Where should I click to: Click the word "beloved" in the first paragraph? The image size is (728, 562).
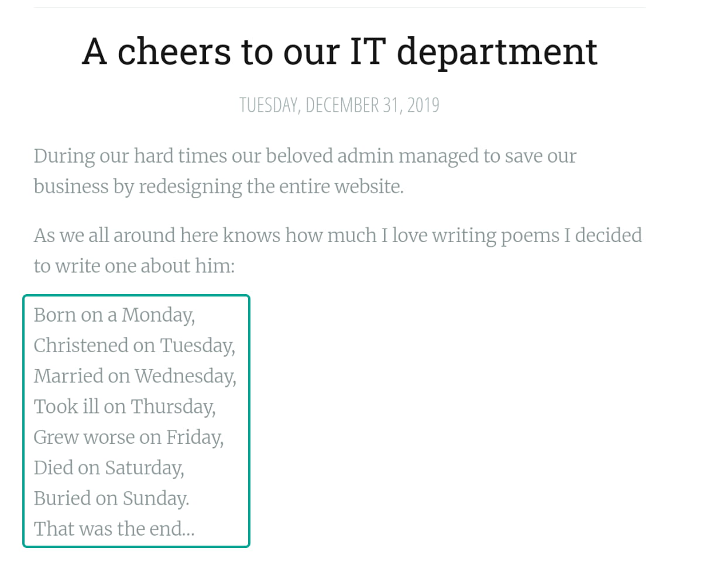[298, 156]
